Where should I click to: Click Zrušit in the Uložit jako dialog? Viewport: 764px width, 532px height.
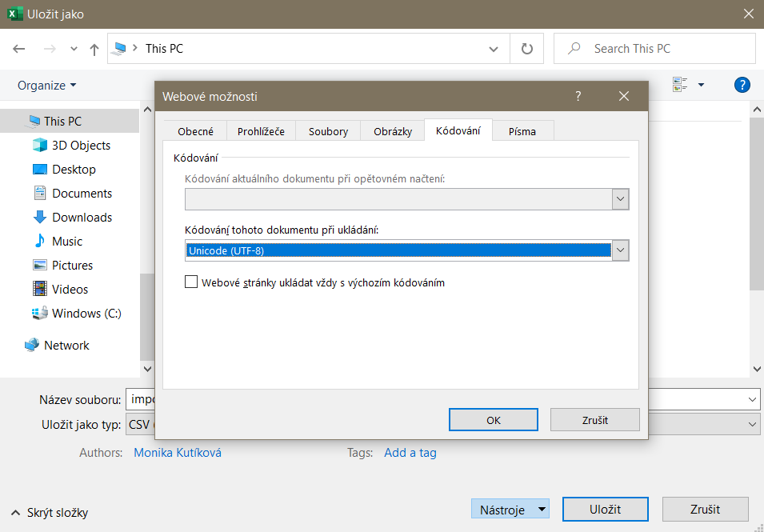tap(705, 510)
